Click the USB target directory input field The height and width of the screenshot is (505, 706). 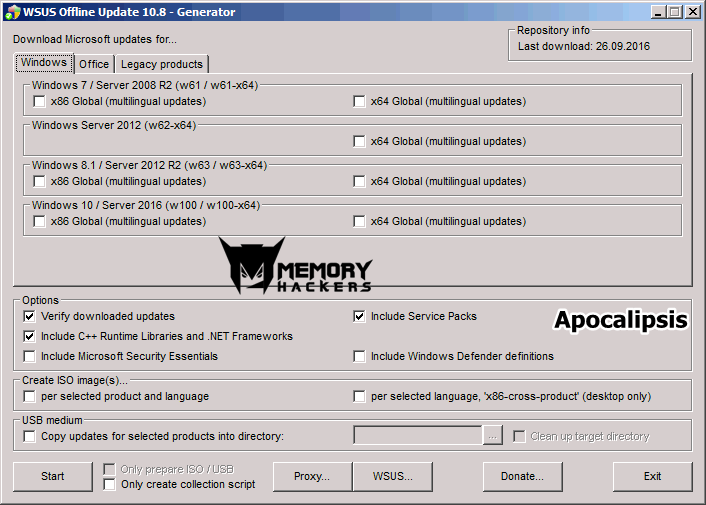click(418, 435)
